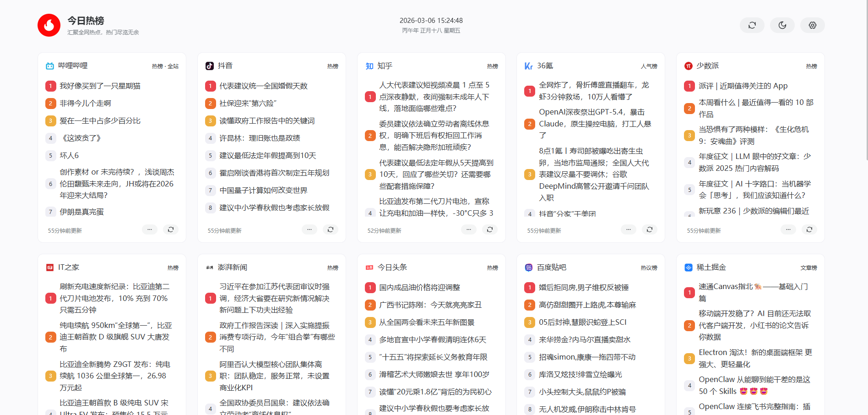
Task: Open 滑稽艺术大师嫩娘去世 享年100岁
Action: (x=434, y=375)
